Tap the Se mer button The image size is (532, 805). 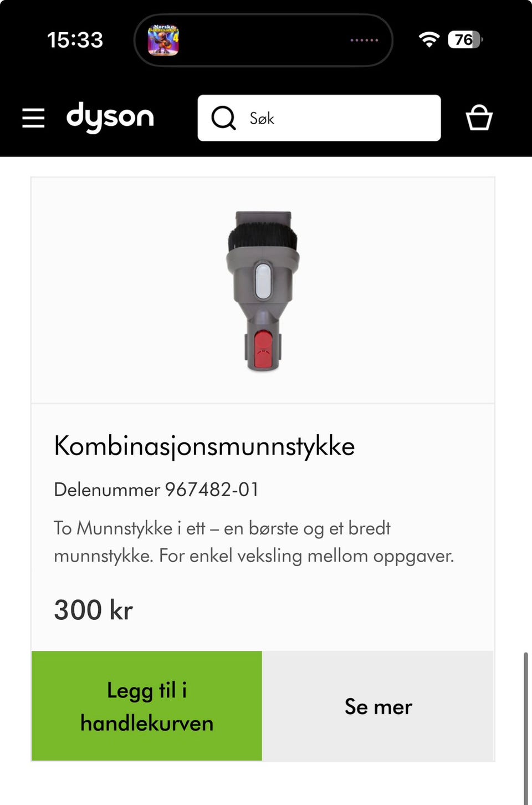coord(378,706)
